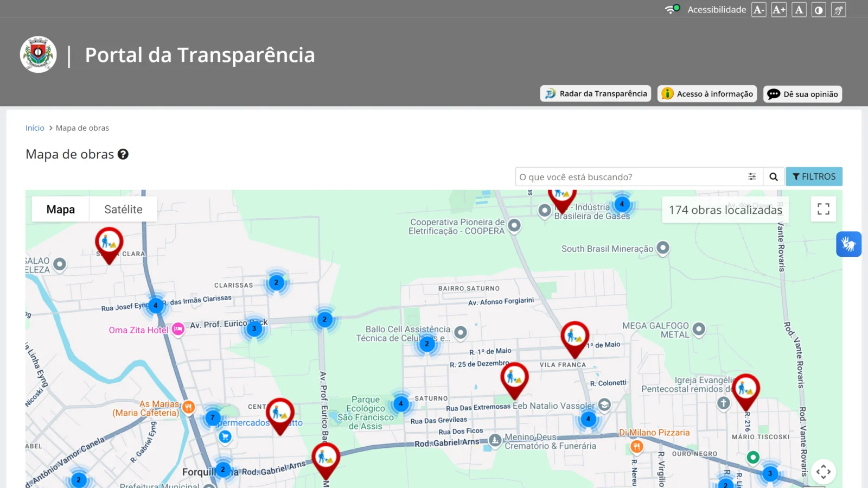Viewport: 868px width, 488px height.
Task: Open the FILTROS panel
Action: point(814,177)
